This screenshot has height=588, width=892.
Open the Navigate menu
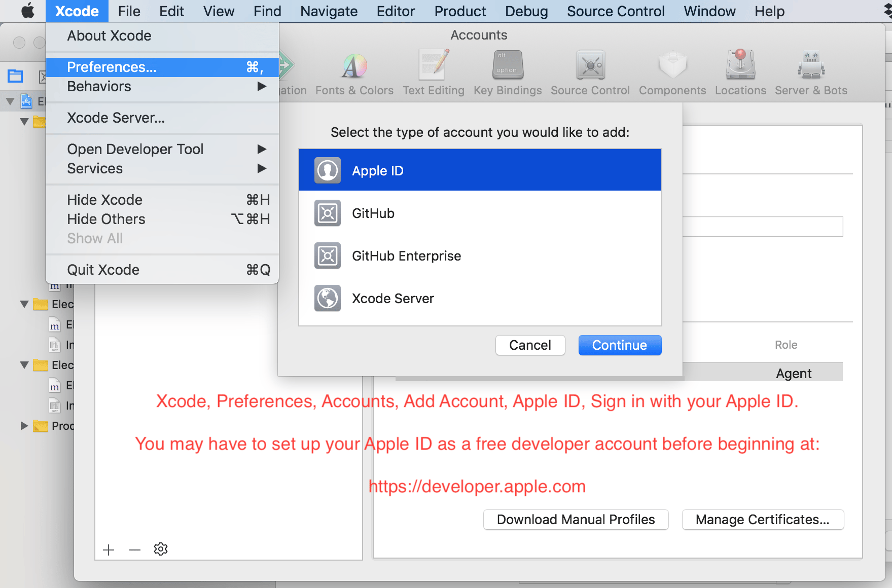[329, 11]
